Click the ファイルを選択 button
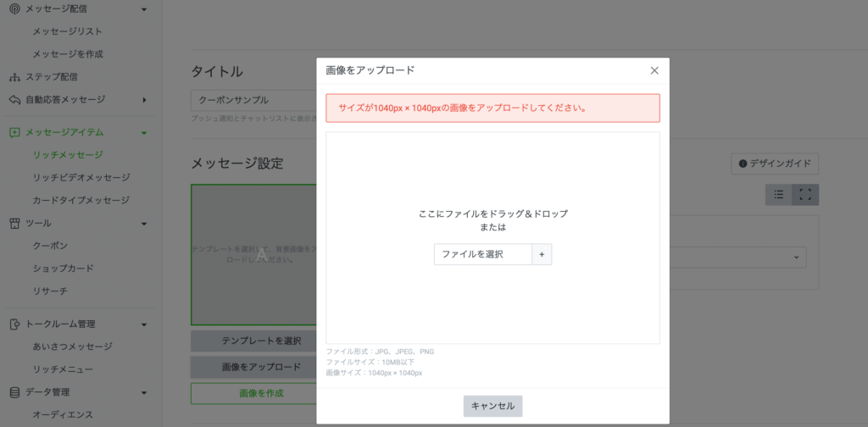This screenshot has height=427, width=868. (x=482, y=254)
